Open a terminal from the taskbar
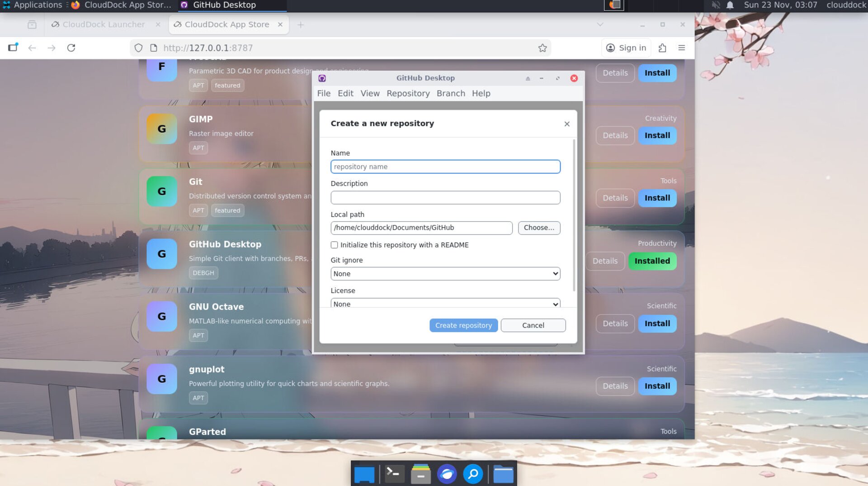Screen dimensions: 868x486 [x=393, y=473]
